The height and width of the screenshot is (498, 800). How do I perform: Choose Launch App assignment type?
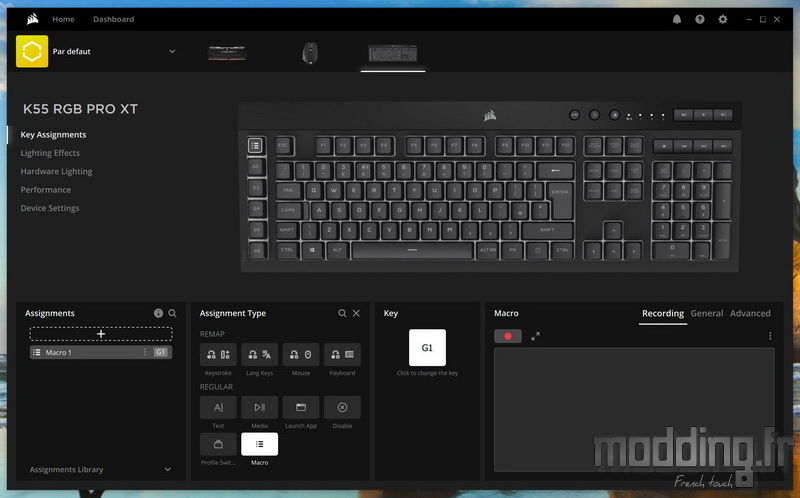[x=301, y=407]
